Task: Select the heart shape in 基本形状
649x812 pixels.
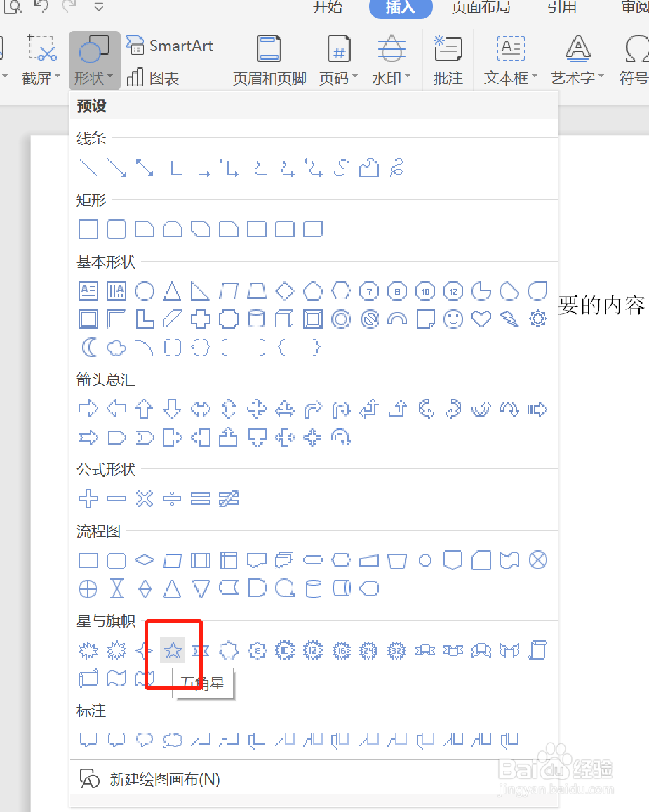Action: coord(481,318)
